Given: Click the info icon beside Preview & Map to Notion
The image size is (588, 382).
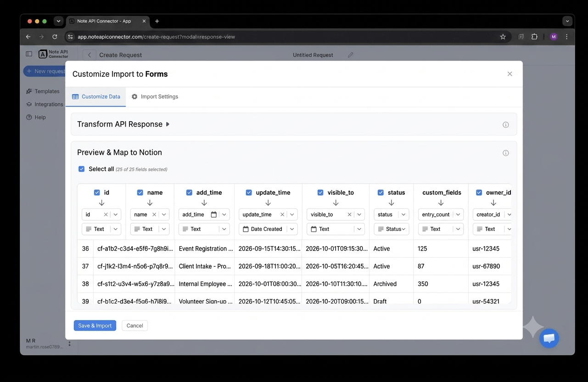Looking at the screenshot, I should (506, 153).
